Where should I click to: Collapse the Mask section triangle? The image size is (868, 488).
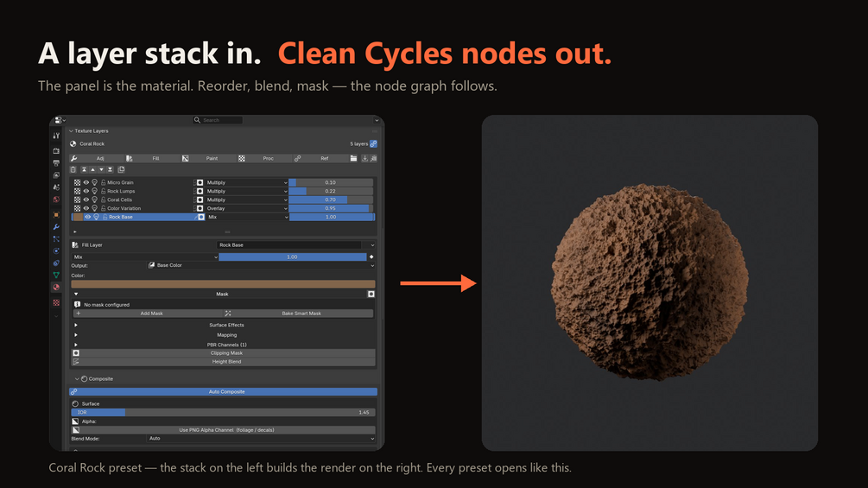[x=76, y=294]
